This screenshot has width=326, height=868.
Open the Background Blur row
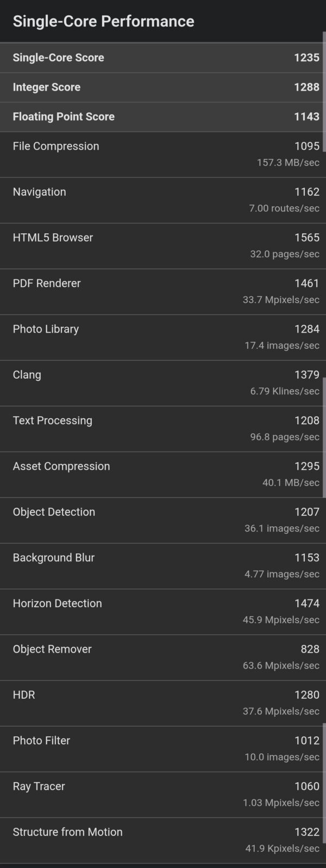click(x=163, y=566)
